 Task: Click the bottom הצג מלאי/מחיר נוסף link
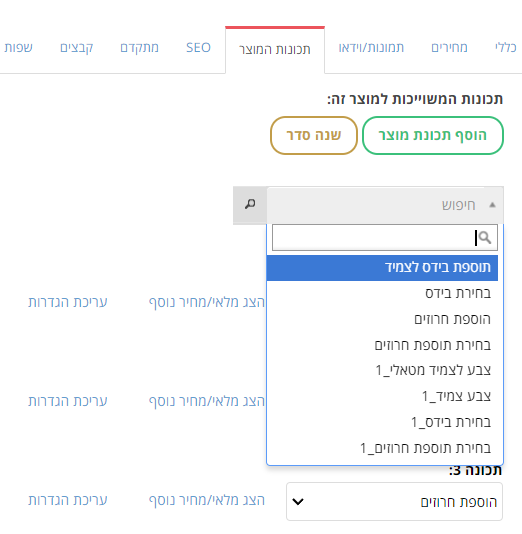tap(207, 500)
